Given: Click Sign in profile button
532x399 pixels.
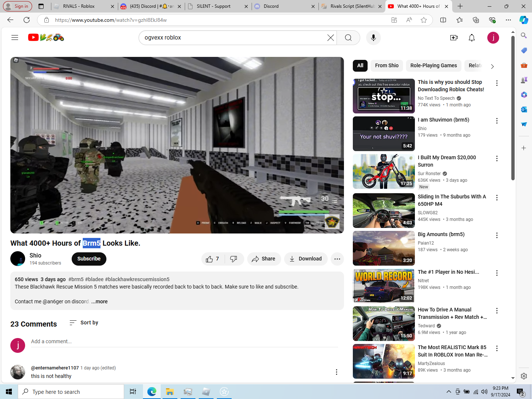Looking at the screenshot, I should click(17, 6).
